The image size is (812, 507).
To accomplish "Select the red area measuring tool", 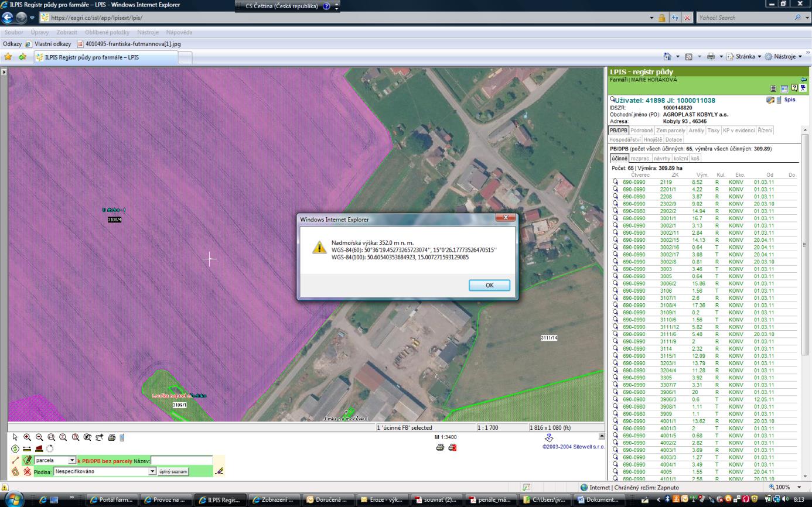I will (x=39, y=448).
